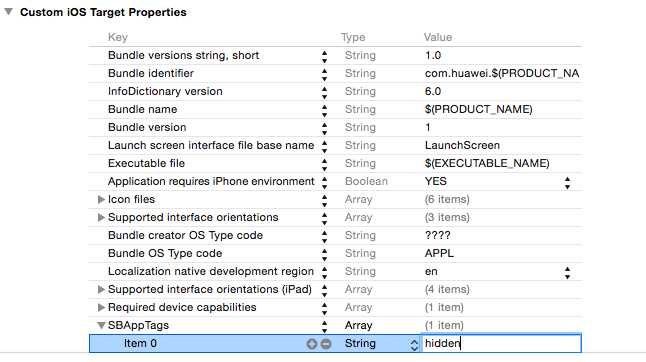646x362 pixels.
Task: Click the remove (−) button on Item 0
Action: 326,343
